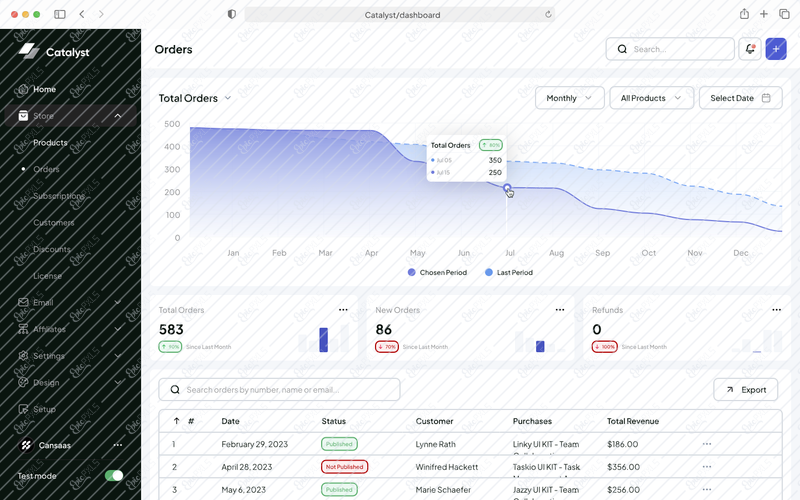The height and width of the screenshot is (500, 800).
Task: Sort table by Total Revenue header
Action: [633, 421]
